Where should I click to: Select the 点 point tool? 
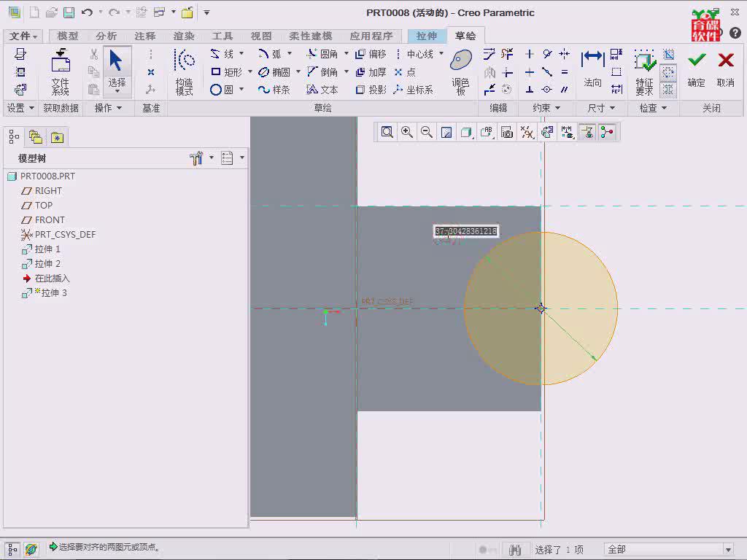(x=405, y=72)
